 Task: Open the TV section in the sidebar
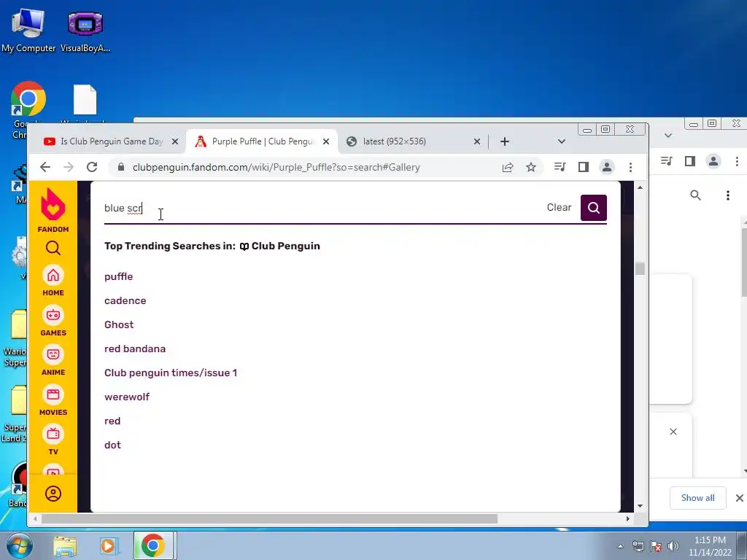click(x=53, y=440)
